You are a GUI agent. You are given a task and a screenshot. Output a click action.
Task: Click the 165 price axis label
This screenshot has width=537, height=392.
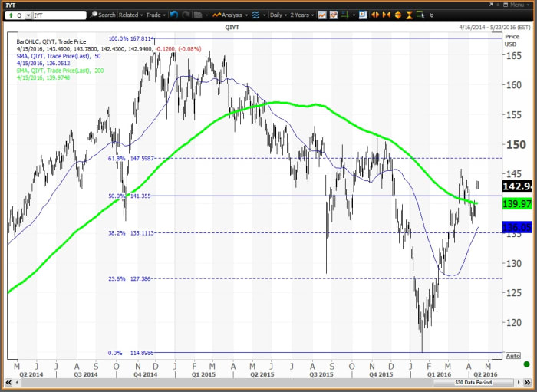coord(514,55)
